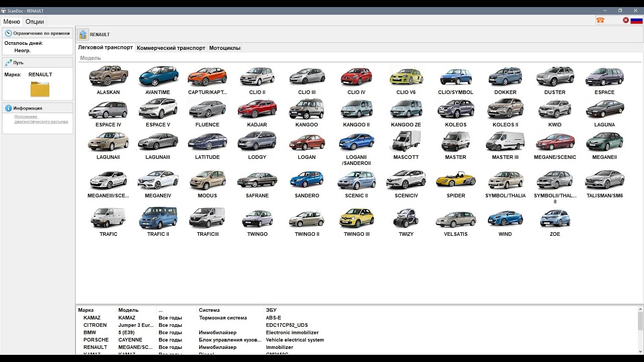The image size is (644, 362).
Task: Select the SAFRANE model
Action: pyautogui.click(x=257, y=179)
